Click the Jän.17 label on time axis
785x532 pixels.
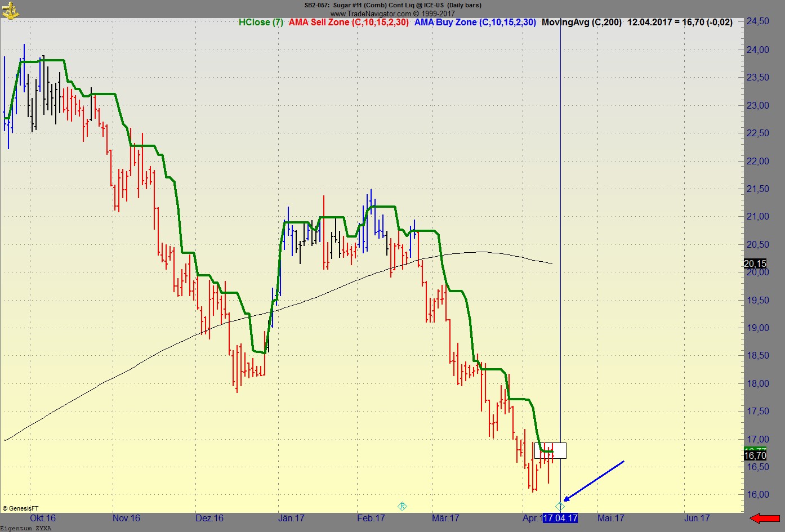tap(291, 518)
